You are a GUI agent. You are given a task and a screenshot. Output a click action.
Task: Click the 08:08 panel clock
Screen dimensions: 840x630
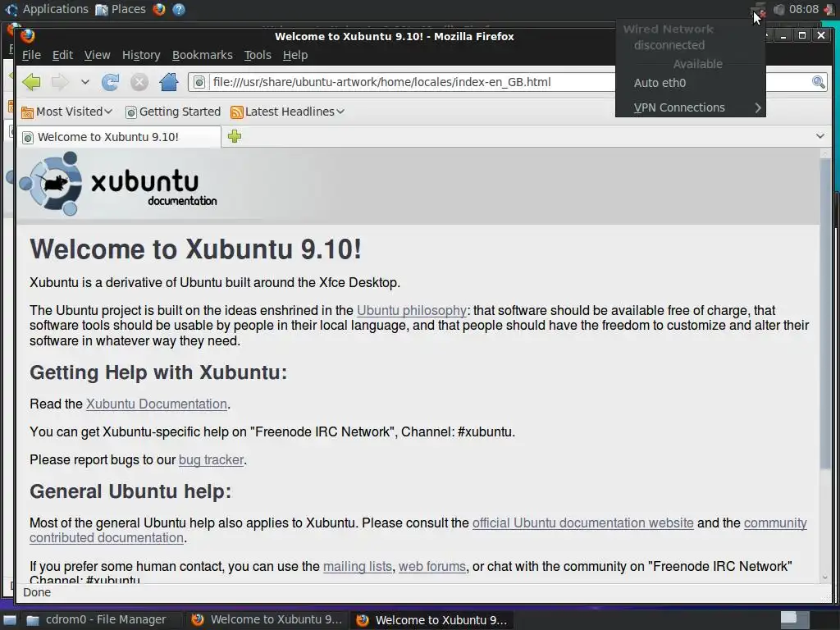point(804,9)
